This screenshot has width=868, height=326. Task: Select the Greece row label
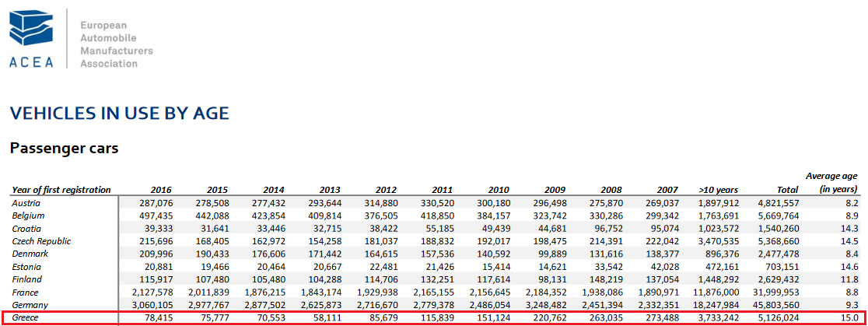[x=26, y=317]
